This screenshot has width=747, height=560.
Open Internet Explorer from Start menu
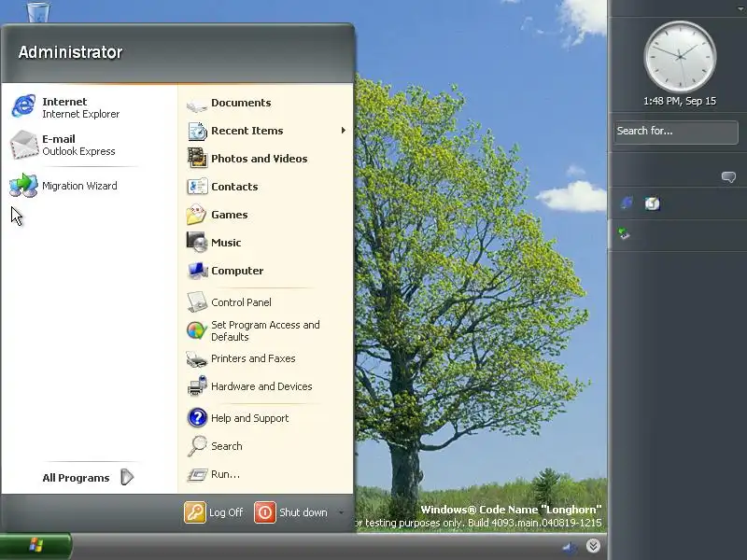click(23, 106)
